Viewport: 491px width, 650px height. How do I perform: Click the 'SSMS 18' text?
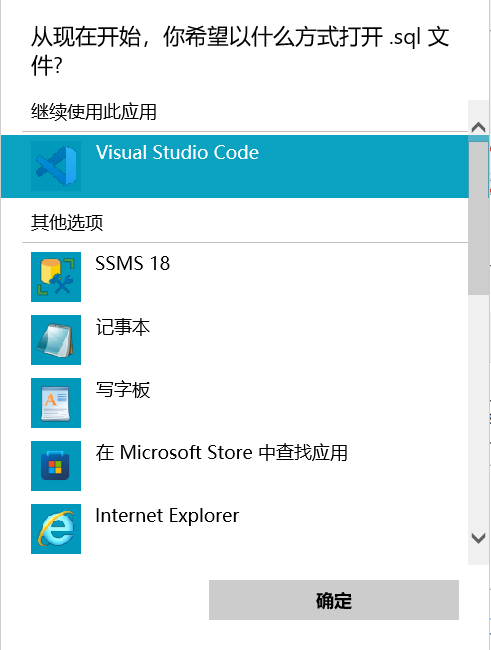pyautogui.click(x=133, y=263)
